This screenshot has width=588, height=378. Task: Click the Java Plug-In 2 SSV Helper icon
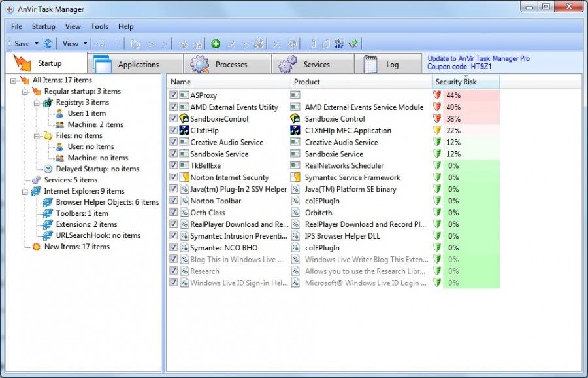pos(184,189)
